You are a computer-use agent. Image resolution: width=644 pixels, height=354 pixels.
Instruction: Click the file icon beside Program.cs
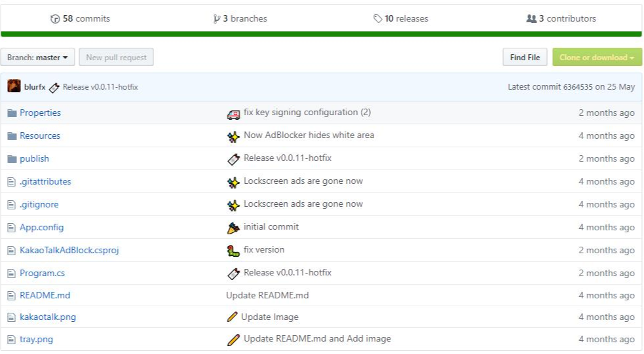click(12, 274)
